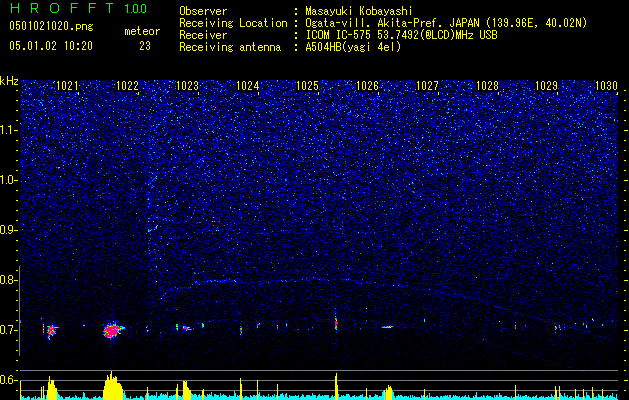Click the HROFFT 1.0.0 title text

[78, 8]
